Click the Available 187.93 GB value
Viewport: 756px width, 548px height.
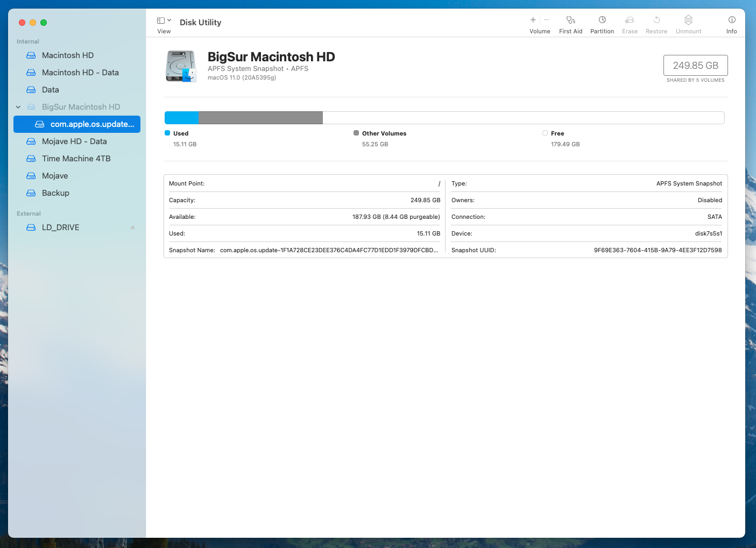tap(396, 217)
